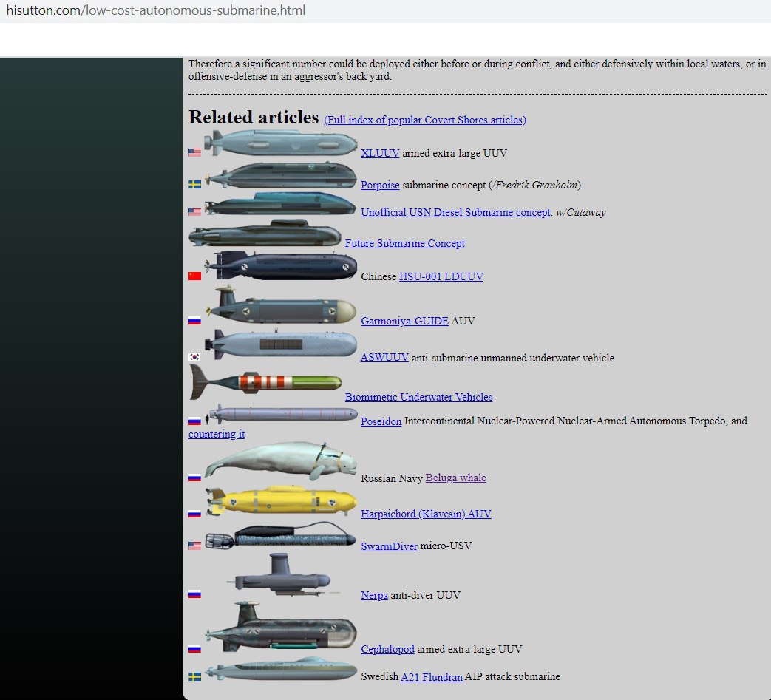
Task: Open the Nerpa anti-diver UUV link
Action: [374, 595]
